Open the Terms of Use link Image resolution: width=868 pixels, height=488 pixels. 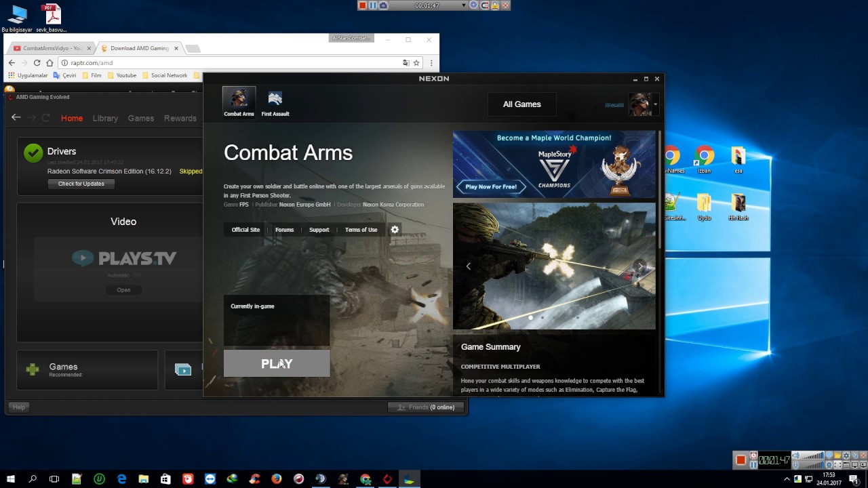click(361, 230)
